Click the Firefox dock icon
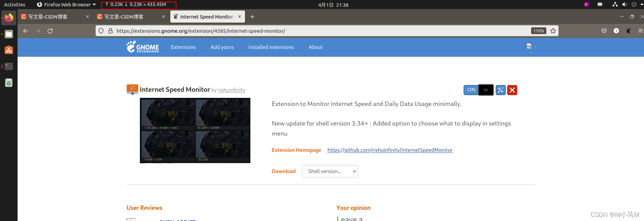The width and height of the screenshot is (644, 221). coord(9,18)
